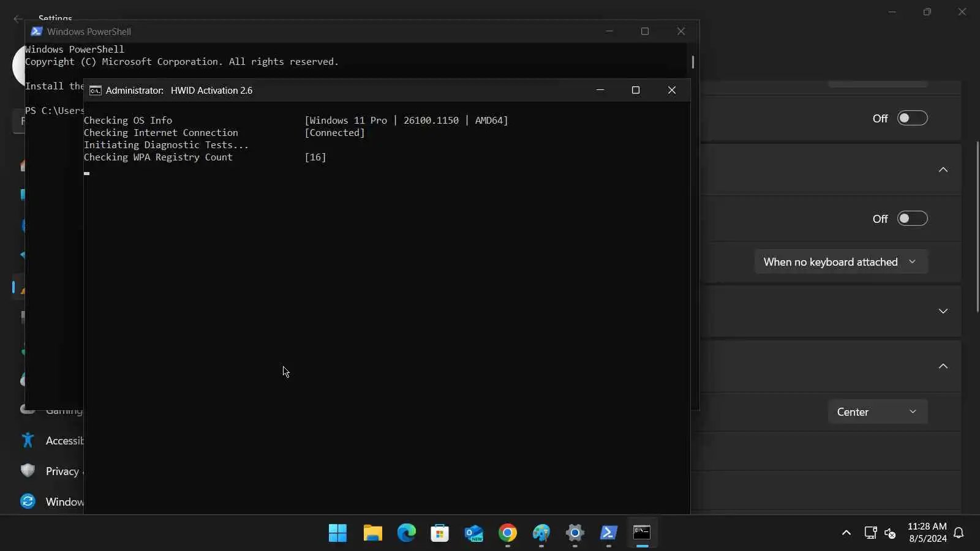Close the HWID Activation 2.6 window

[672, 90]
